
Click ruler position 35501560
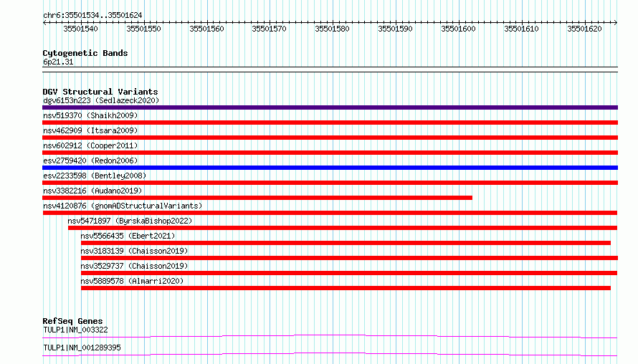pyautogui.click(x=206, y=29)
